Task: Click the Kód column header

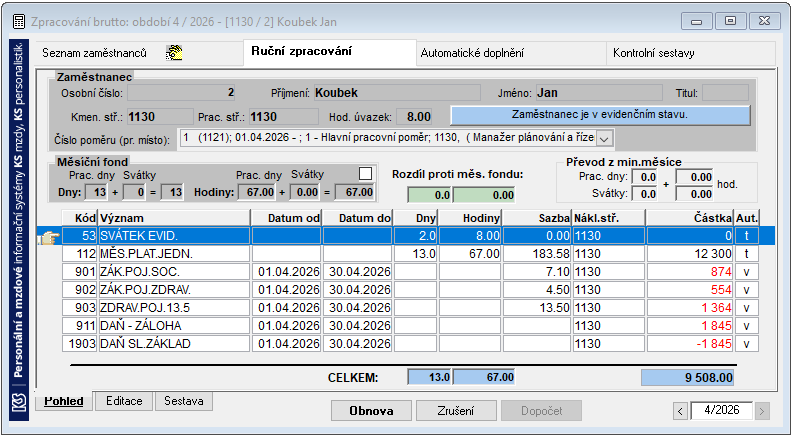Action: [x=80, y=218]
